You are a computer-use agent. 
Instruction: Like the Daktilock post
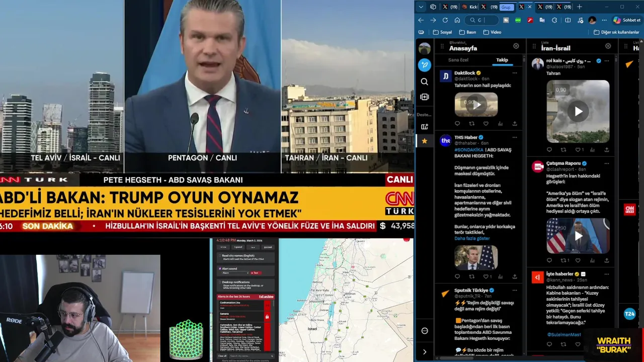[486, 124]
